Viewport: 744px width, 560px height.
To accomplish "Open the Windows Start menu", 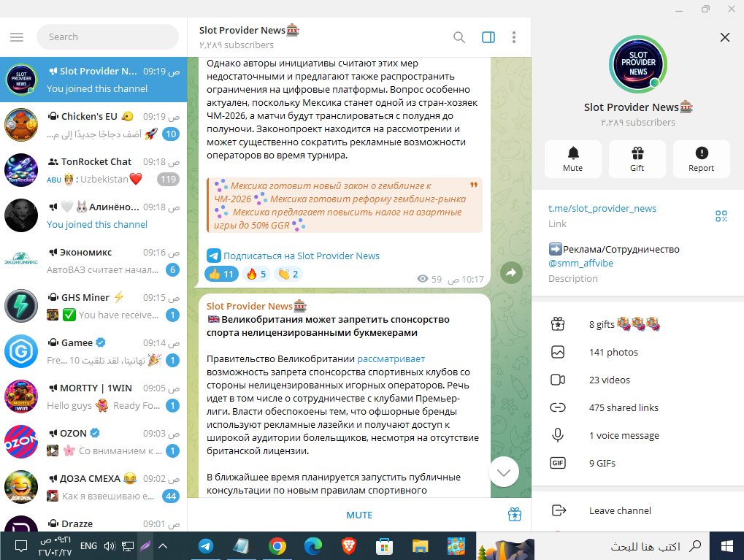I will coord(727,546).
